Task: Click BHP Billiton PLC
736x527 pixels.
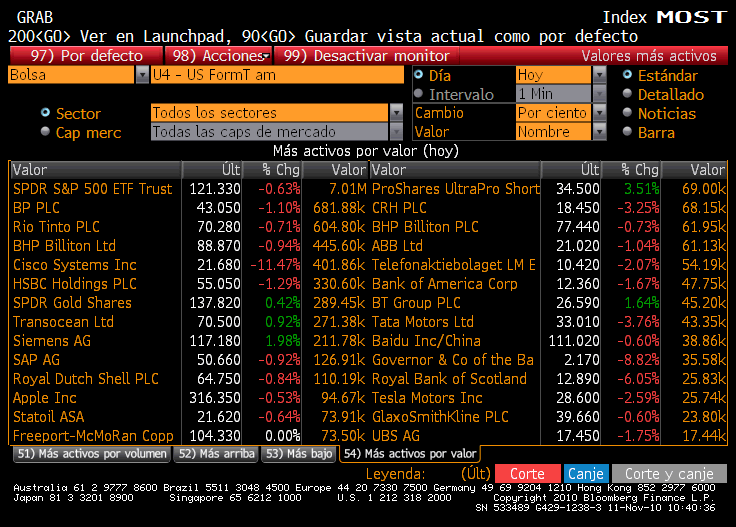Action: tap(425, 227)
